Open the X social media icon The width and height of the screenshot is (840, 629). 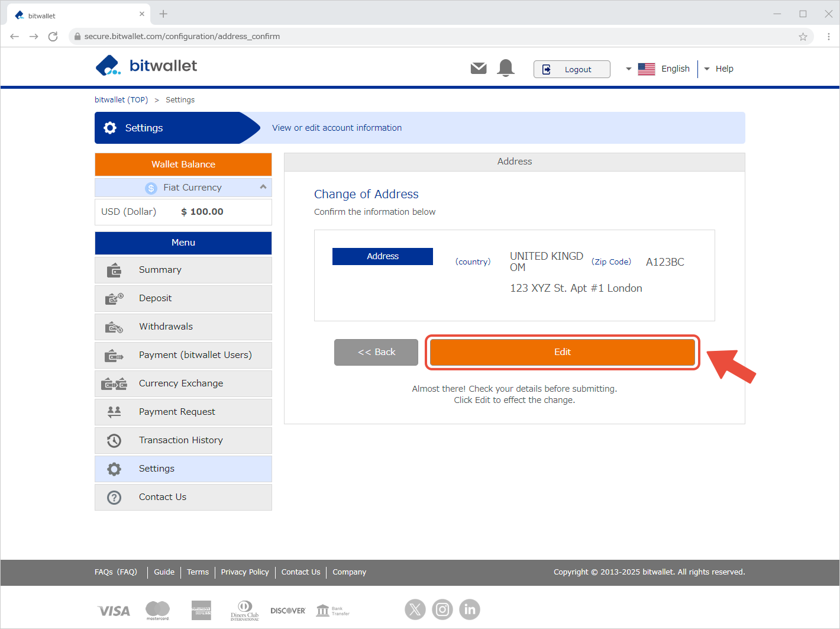[415, 609]
